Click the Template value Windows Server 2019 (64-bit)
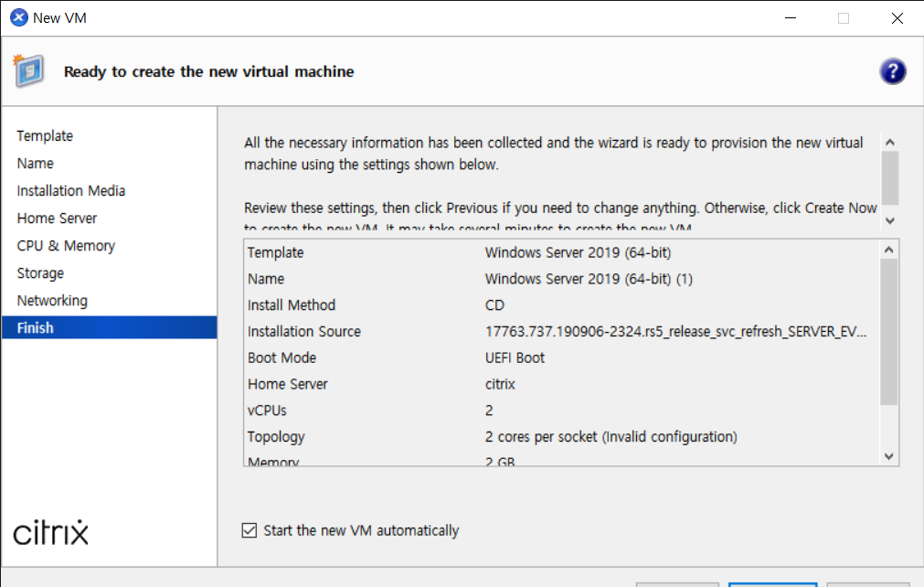 click(x=579, y=252)
